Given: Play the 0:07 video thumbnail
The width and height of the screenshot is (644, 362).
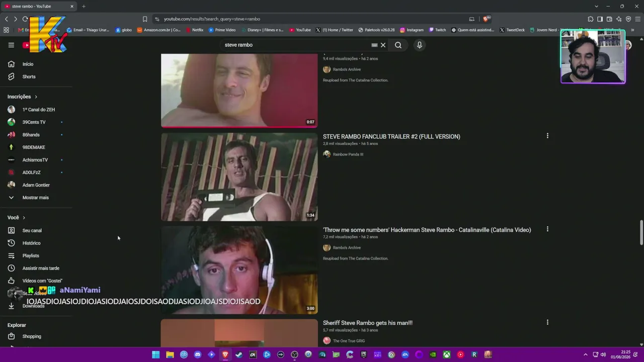Looking at the screenshot, I should (x=239, y=90).
